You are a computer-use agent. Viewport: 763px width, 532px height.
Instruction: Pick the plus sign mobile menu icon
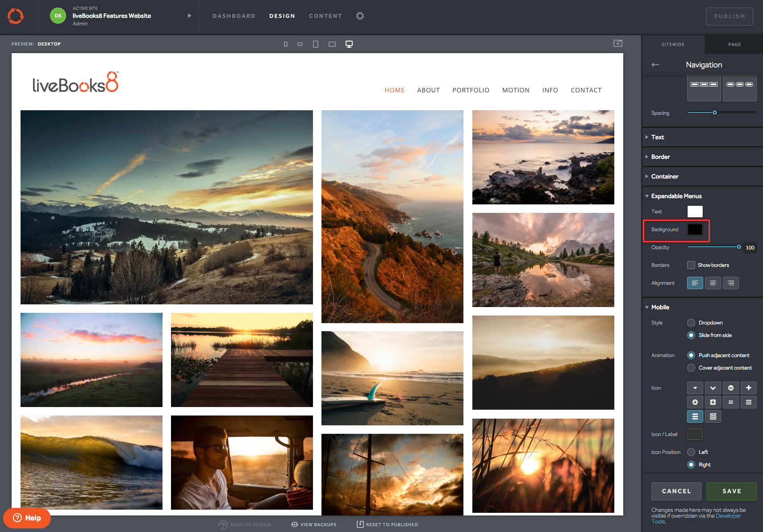click(x=748, y=388)
